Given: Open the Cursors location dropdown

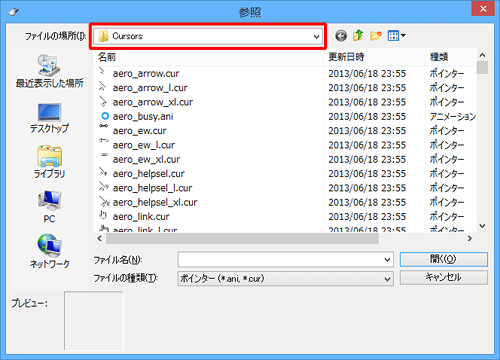Looking at the screenshot, I should click(208, 36).
